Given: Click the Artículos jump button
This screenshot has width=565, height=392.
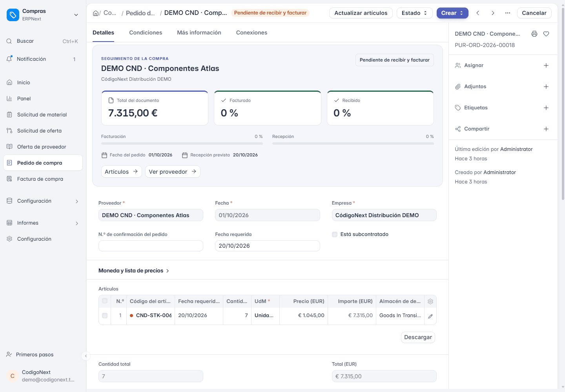Looking at the screenshot, I should point(122,172).
